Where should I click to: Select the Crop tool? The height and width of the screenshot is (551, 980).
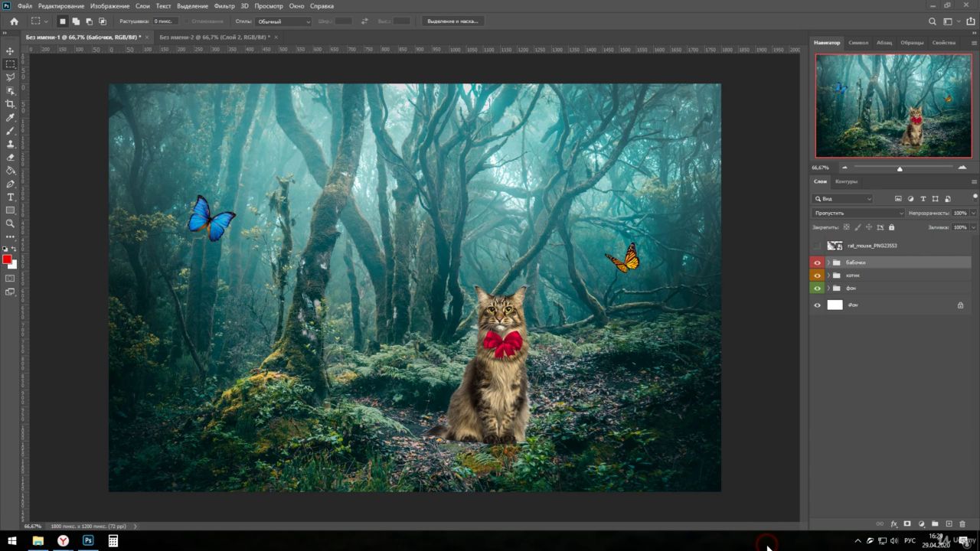tap(10, 104)
